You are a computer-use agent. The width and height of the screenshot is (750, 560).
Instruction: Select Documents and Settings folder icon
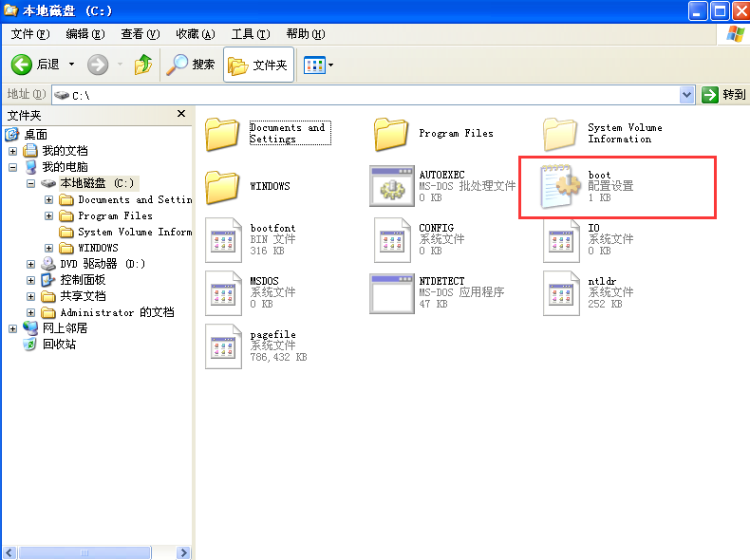(222, 135)
